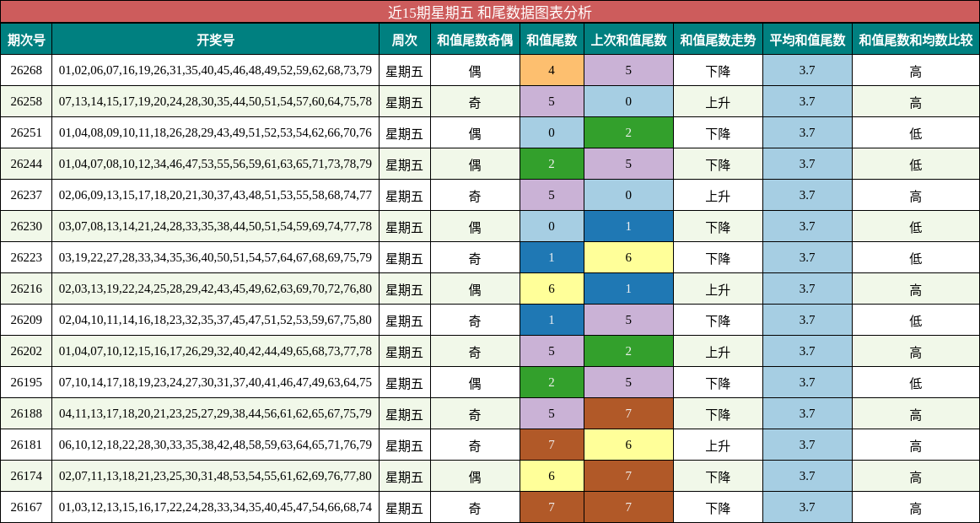
Task: Select issue number 26251
Action: point(26,133)
